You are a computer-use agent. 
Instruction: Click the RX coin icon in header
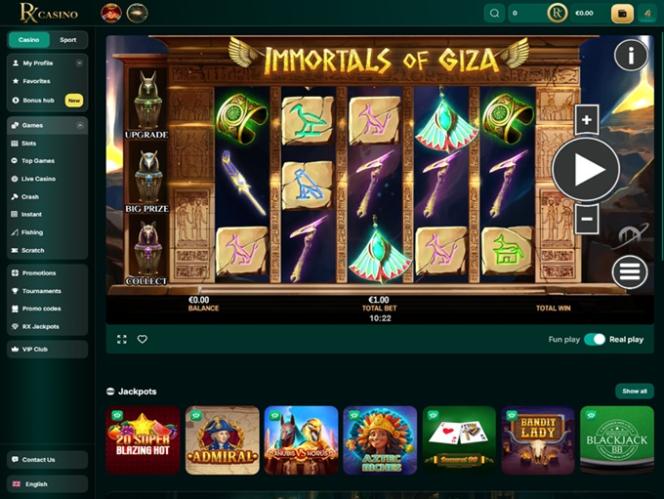pos(557,13)
